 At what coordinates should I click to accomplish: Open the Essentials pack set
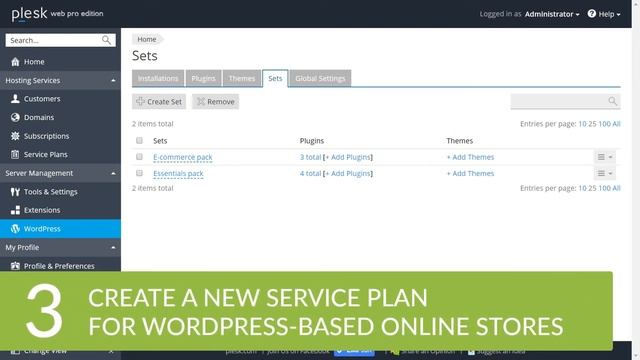pyautogui.click(x=178, y=173)
